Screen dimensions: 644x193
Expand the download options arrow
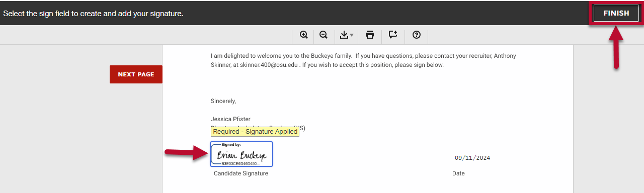352,35
